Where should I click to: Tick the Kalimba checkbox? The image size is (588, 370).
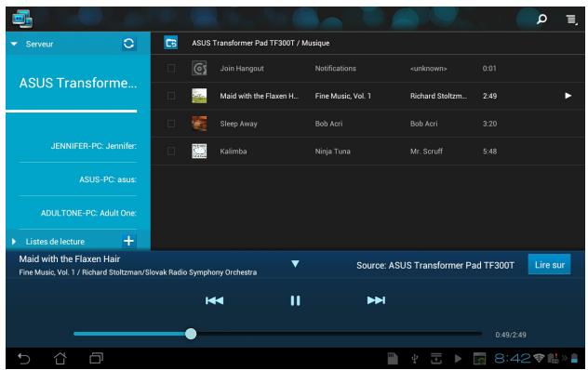(171, 152)
